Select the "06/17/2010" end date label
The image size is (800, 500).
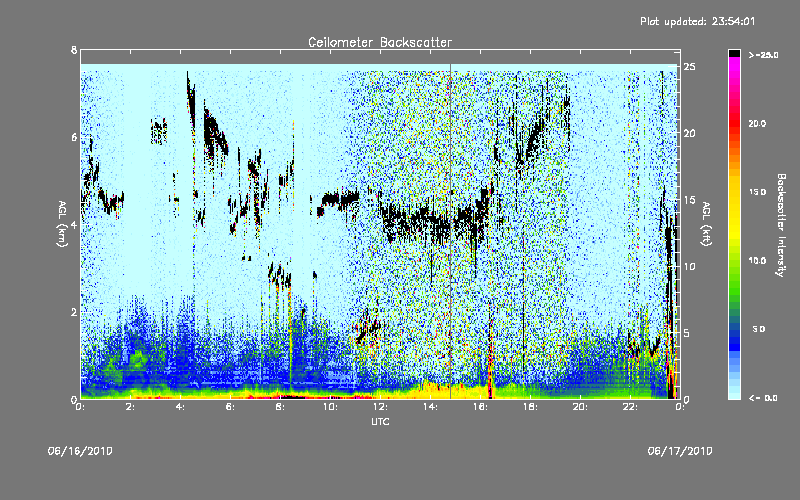pyautogui.click(x=680, y=451)
